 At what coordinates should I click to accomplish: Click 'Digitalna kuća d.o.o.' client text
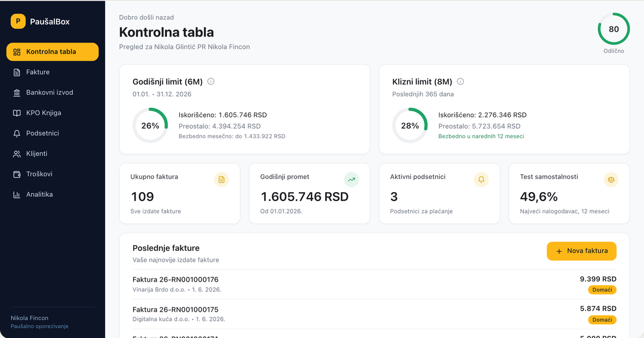160,319
